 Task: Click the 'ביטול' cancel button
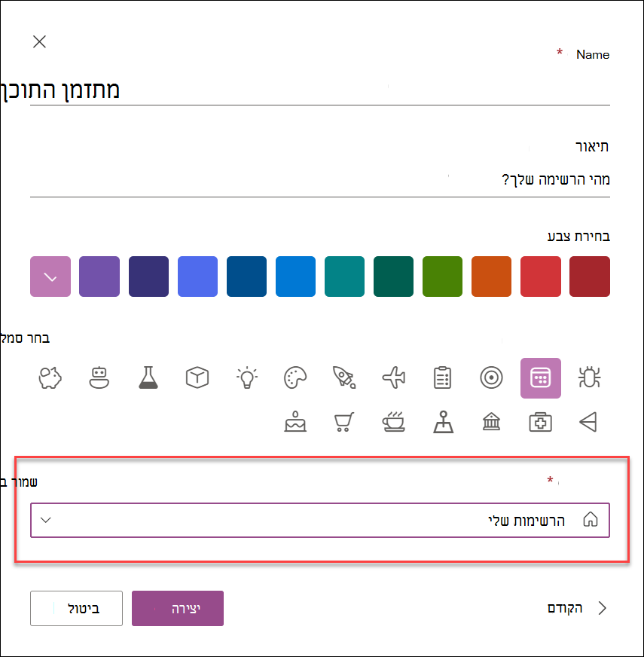(x=76, y=608)
